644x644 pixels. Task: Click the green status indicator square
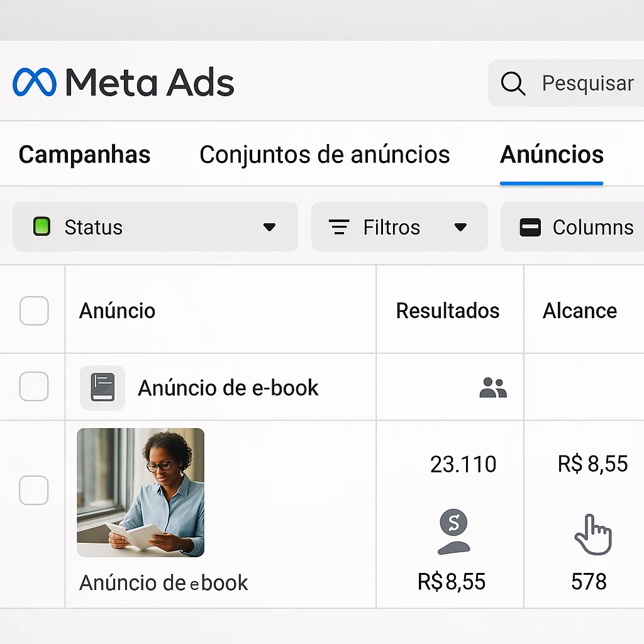pyautogui.click(x=42, y=226)
